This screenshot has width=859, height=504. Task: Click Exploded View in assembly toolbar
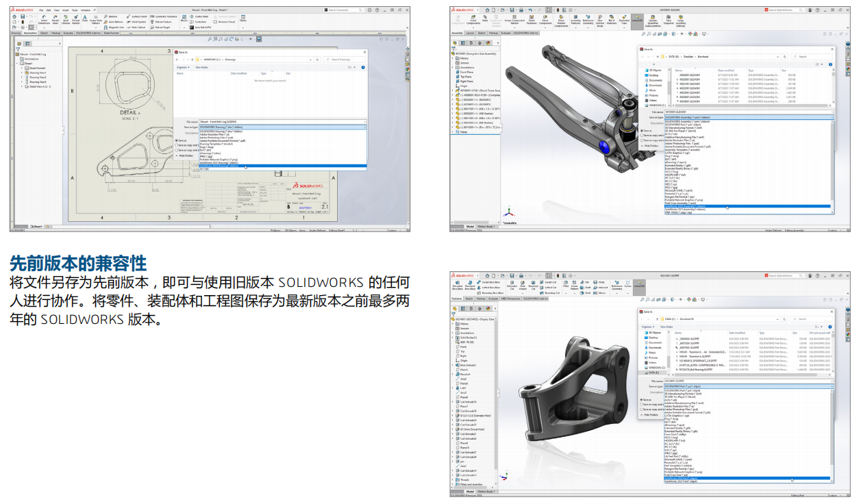tap(623, 21)
